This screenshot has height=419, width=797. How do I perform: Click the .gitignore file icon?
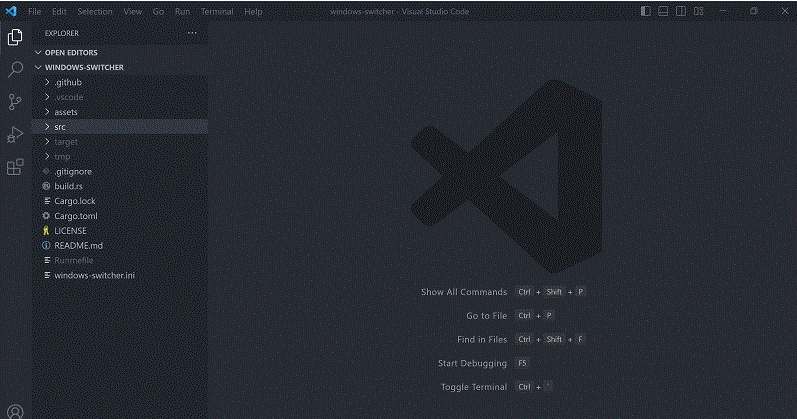[46, 171]
